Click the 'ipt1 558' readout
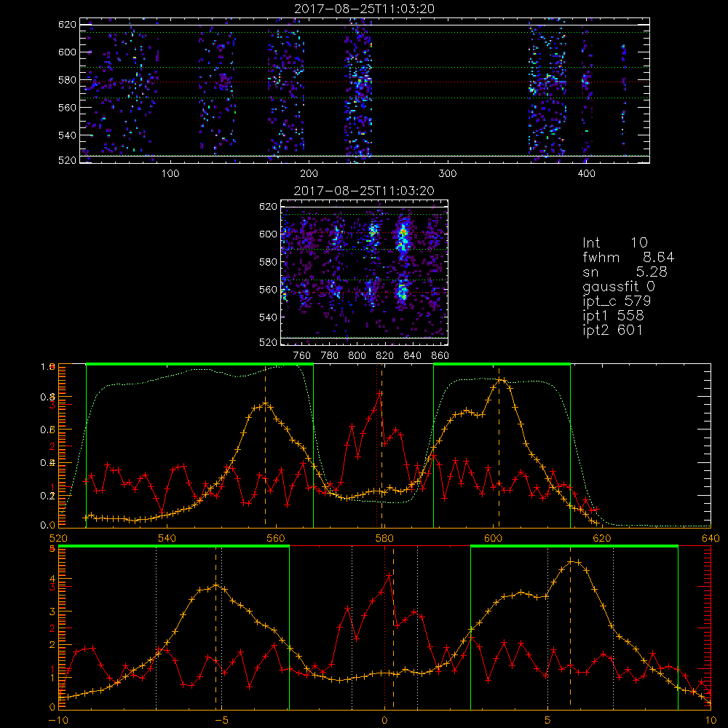The width and height of the screenshot is (728, 728). coord(613,316)
